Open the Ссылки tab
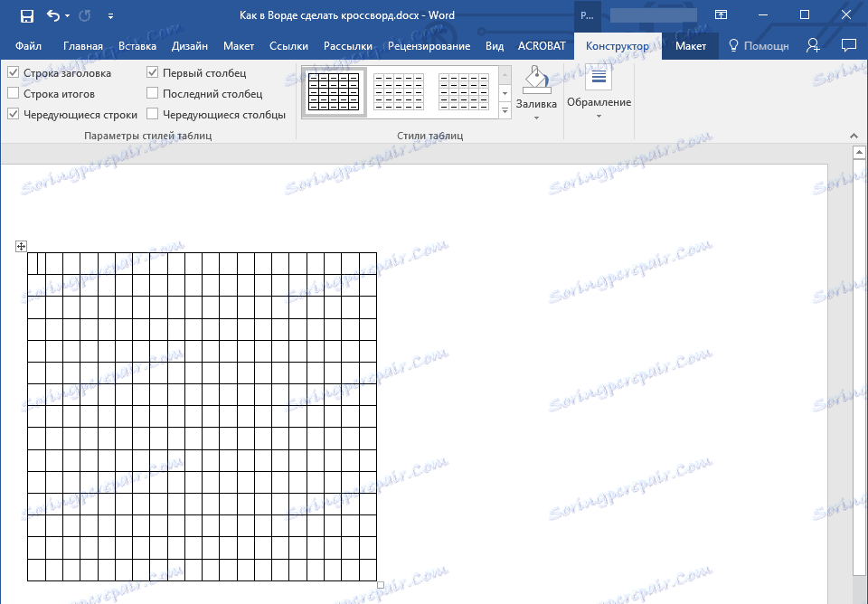This screenshot has height=604, width=868. pyautogui.click(x=288, y=46)
